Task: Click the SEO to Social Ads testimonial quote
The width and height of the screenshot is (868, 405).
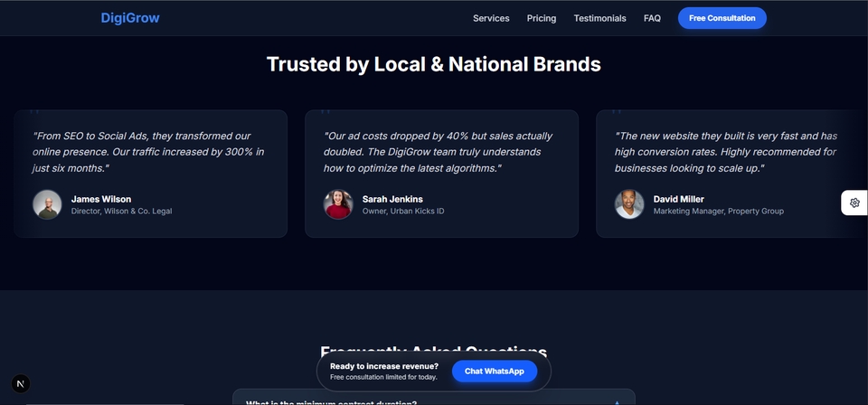Action: (148, 152)
